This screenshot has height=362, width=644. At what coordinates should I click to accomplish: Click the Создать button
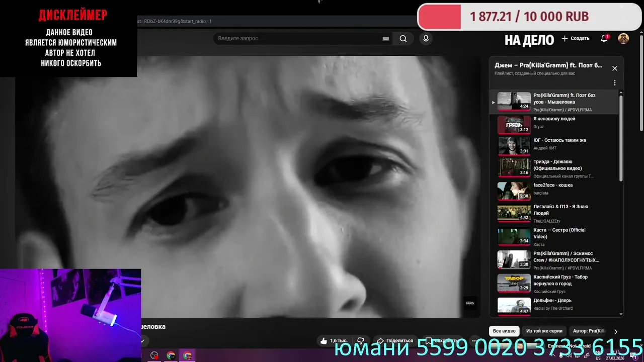pyautogui.click(x=576, y=39)
